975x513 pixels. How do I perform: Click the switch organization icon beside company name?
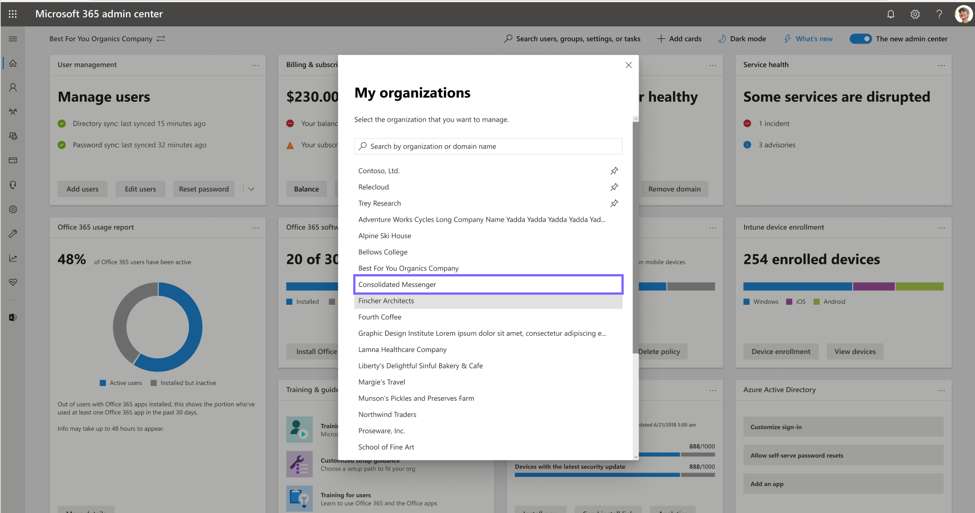pyautogui.click(x=161, y=39)
